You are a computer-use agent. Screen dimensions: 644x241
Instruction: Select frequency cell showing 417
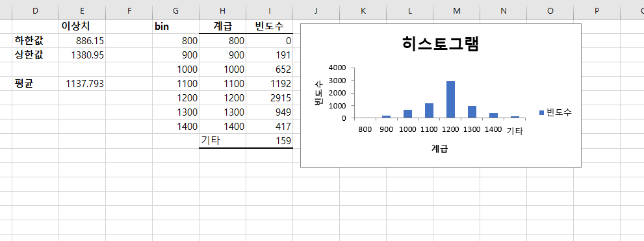coord(270,127)
